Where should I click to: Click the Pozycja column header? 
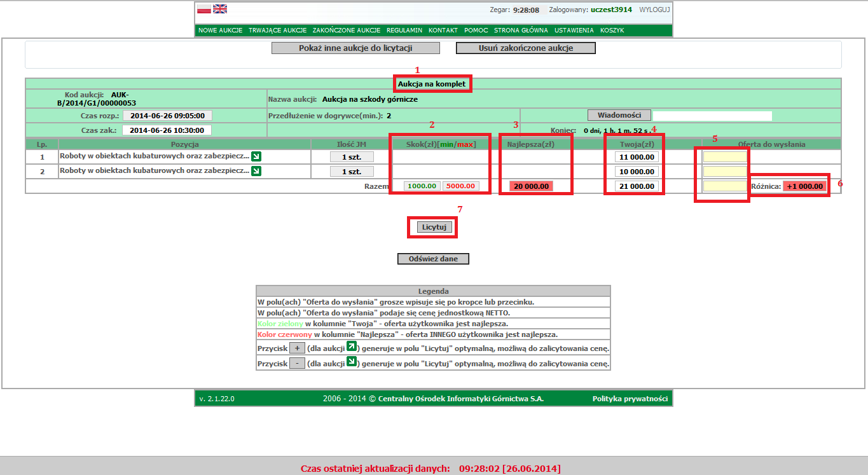tap(185, 144)
